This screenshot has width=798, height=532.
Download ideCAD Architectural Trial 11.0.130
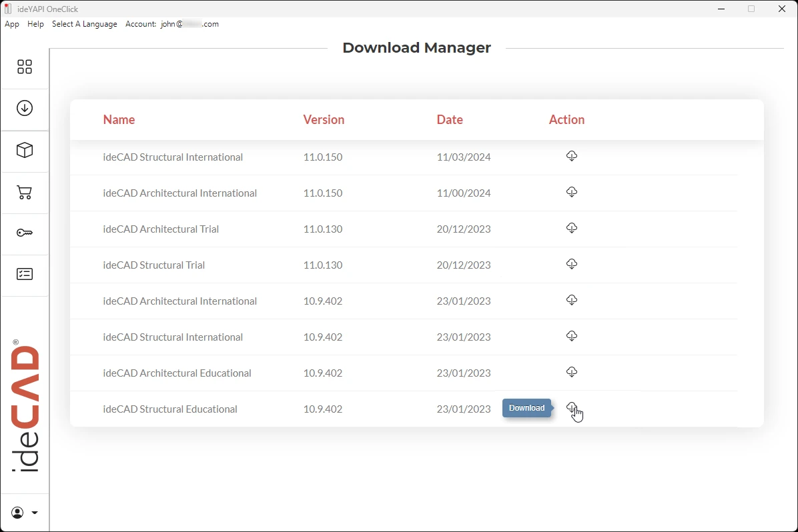572,228
